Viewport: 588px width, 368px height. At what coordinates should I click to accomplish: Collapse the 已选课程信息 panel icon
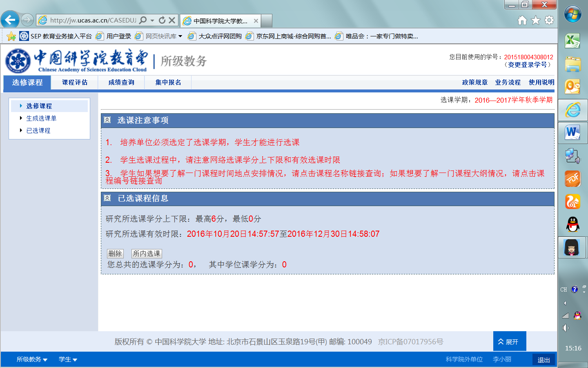click(x=107, y=198)
